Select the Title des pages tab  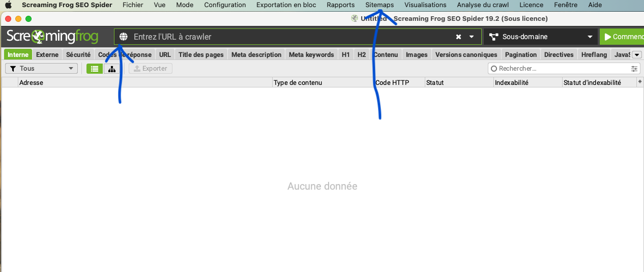pos(201,54)
